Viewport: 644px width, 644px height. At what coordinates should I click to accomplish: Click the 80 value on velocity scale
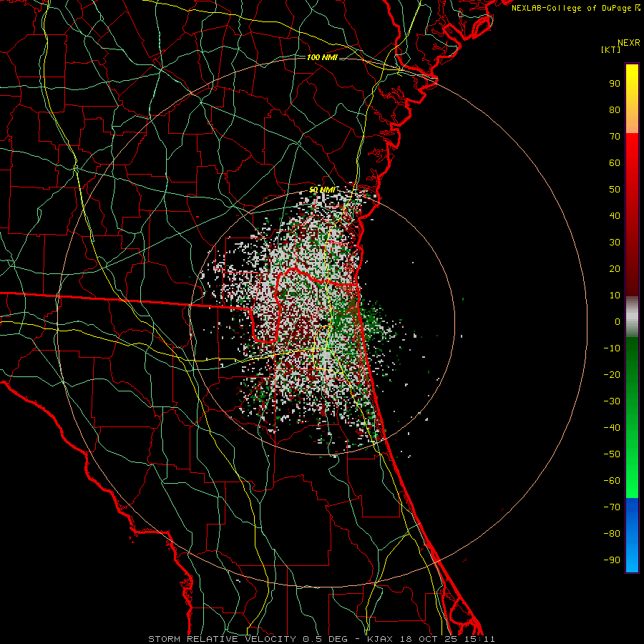click(x=615, y=110)
